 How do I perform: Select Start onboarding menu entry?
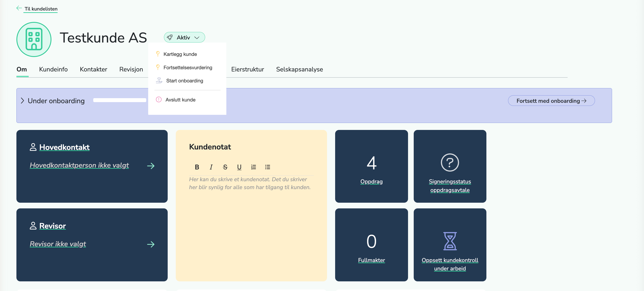[x=185, y=81]
